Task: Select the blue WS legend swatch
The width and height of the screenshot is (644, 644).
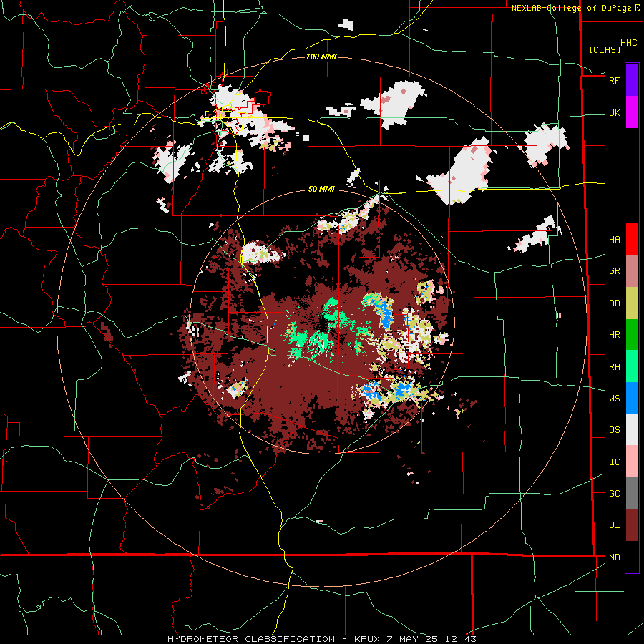Action: click(632, 398)
